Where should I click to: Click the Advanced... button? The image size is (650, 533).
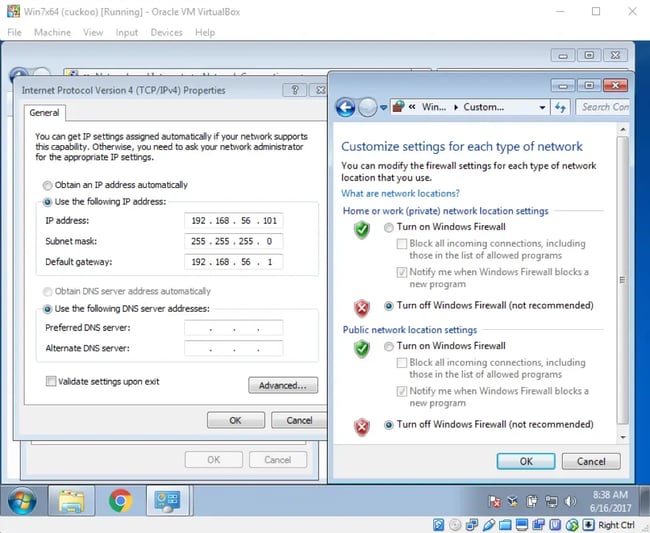(x=283, y=385)
